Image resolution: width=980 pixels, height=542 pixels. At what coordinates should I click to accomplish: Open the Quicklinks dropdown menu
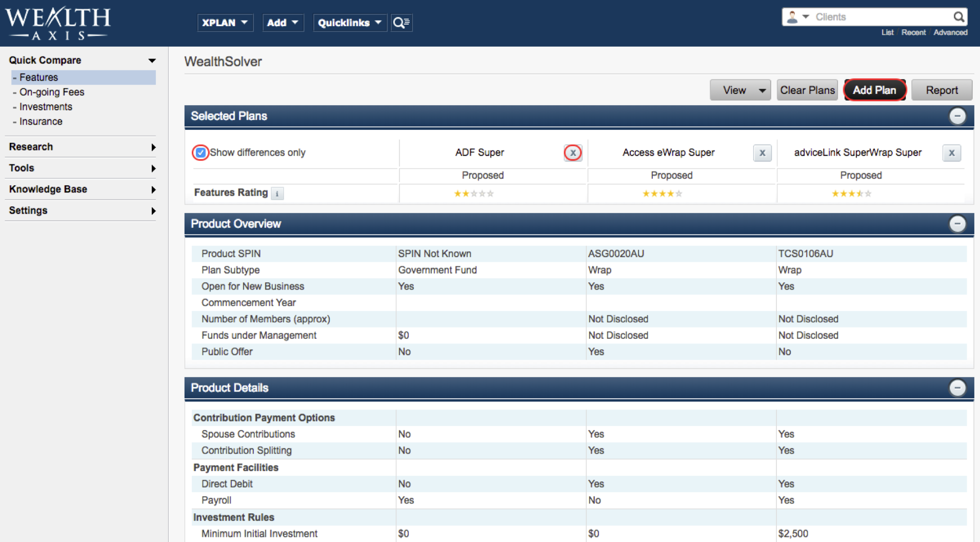click(350, 23)
